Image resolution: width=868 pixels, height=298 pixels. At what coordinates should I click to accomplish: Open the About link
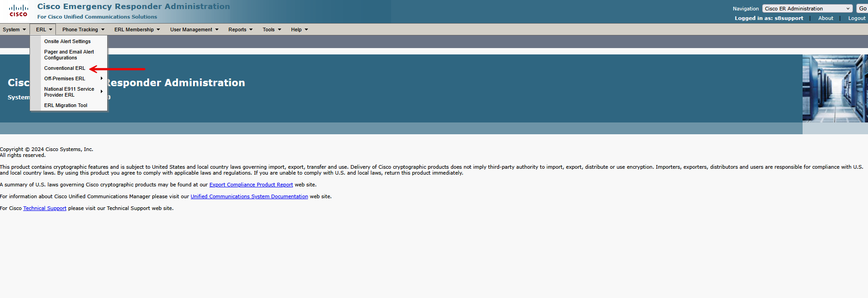825,18
